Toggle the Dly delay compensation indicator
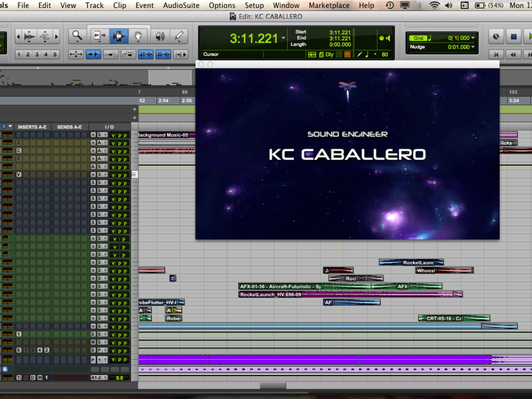This screenshot has height=399, width=532. tap(329, 54)
